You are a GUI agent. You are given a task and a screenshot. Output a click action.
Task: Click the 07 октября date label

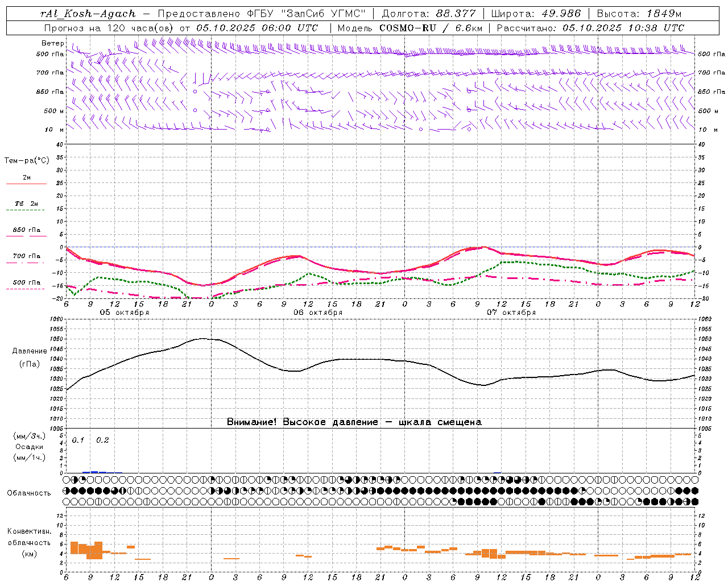(511, 313)
